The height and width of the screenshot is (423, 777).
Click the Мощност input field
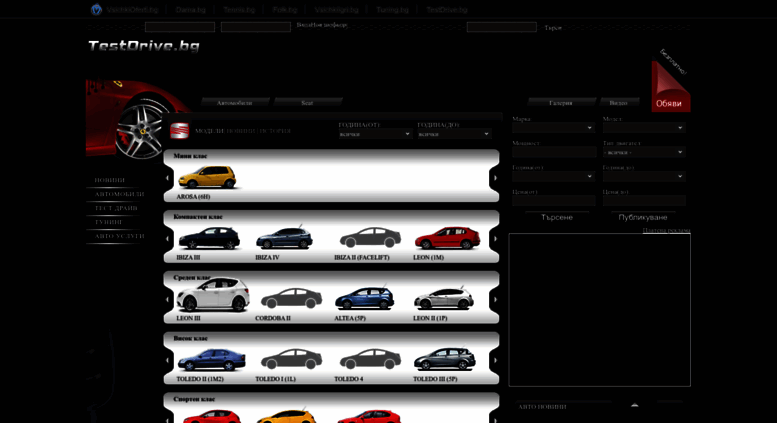click(554, 152)
